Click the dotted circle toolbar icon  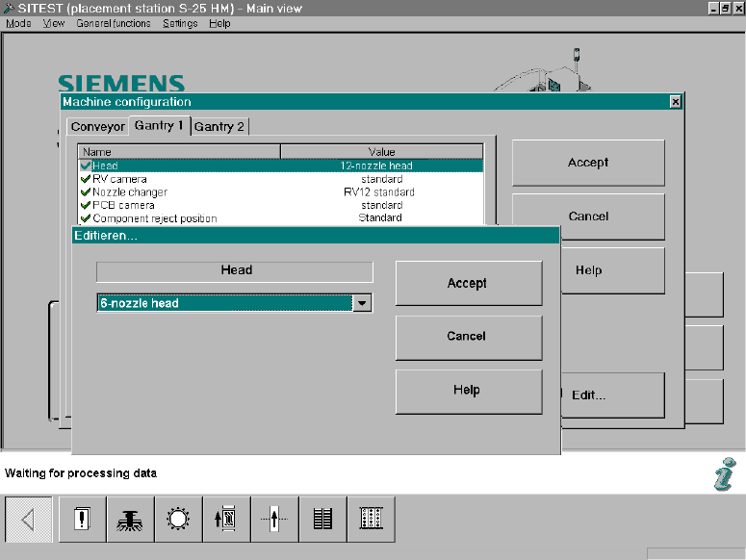(178, 521)
